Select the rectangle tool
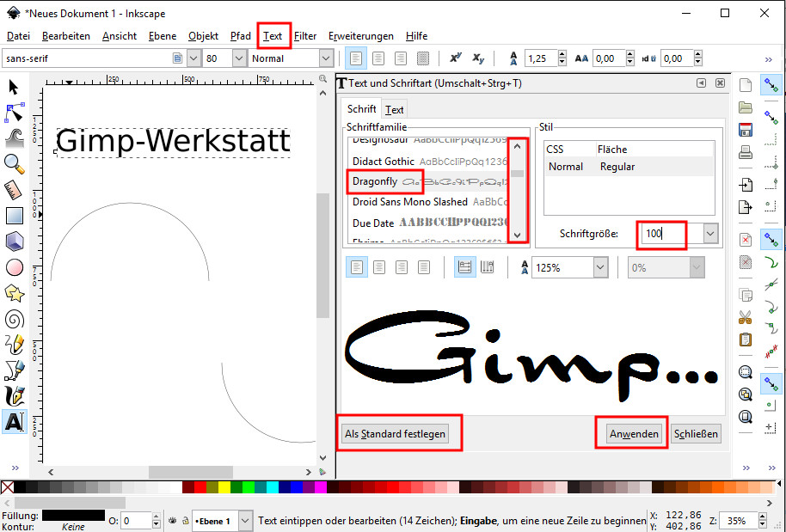 click(x=14, y=216)
